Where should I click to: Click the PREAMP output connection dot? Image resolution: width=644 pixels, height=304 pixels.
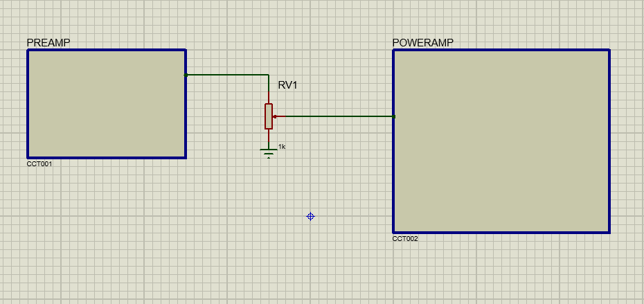pos(186,75)
